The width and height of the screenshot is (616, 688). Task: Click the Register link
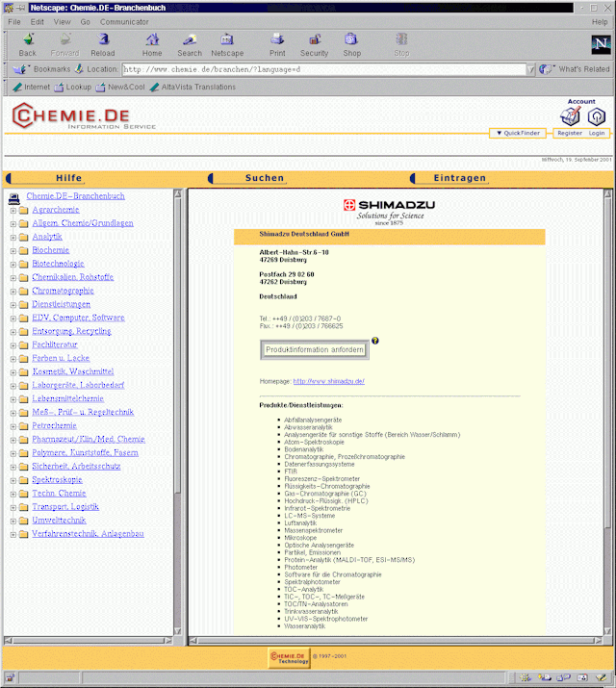570,133
